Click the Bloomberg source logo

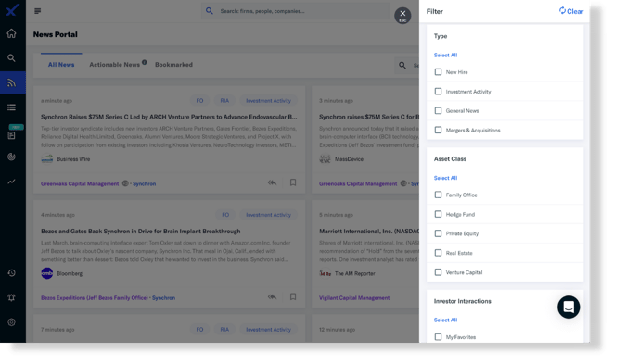tap(47, 273)
